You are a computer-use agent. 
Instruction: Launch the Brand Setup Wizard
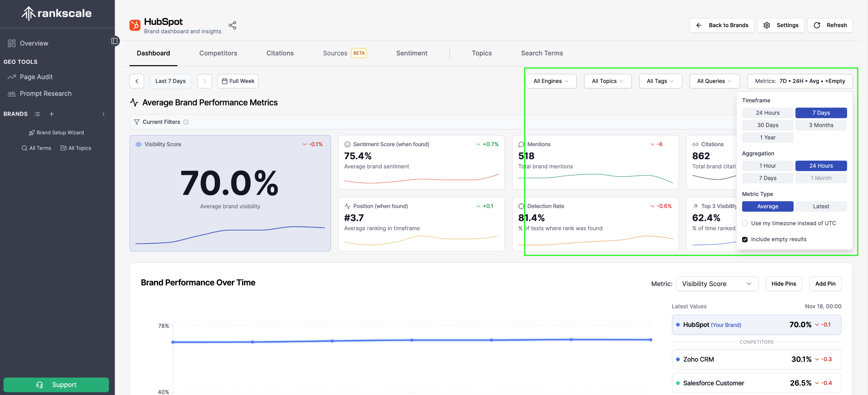click(x=57, y=132)
